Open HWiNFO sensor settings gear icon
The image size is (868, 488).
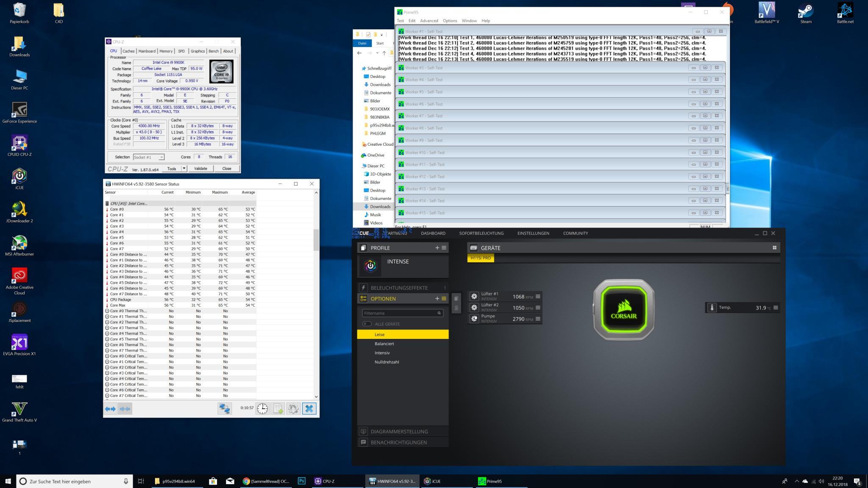tap(293, 408)
